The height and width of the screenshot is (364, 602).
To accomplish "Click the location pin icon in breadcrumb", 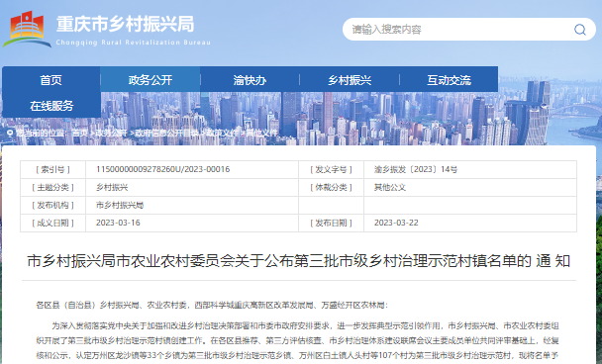I will [x=10, y=134].
